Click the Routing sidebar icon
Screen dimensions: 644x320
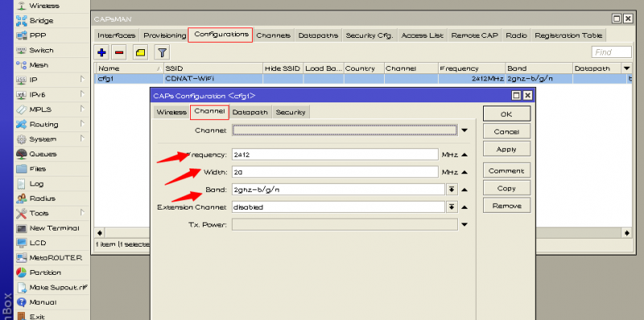coord(22,124)
